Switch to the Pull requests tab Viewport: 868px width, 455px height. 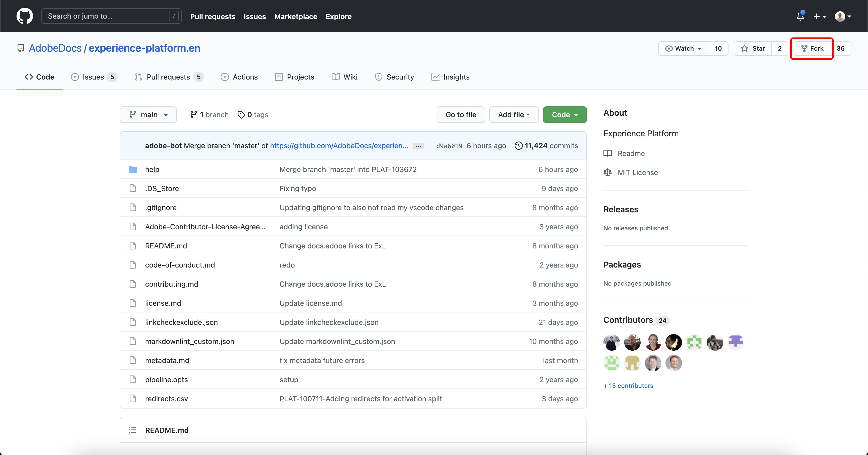click(x=168, y=77)
